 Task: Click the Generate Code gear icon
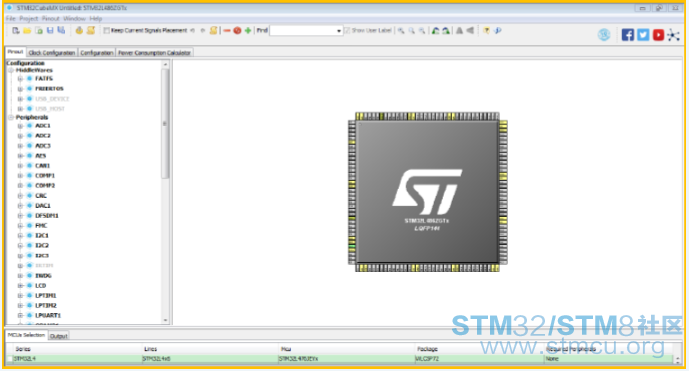(79, 30)
